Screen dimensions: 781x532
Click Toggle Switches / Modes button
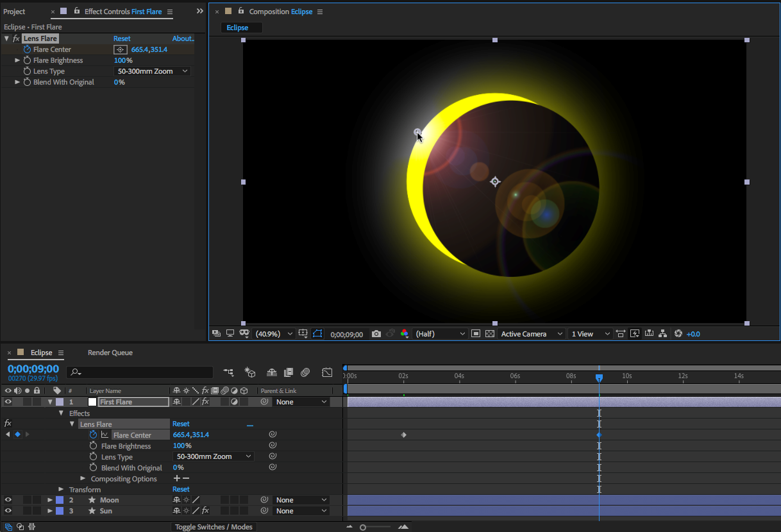tap(214, 527)
